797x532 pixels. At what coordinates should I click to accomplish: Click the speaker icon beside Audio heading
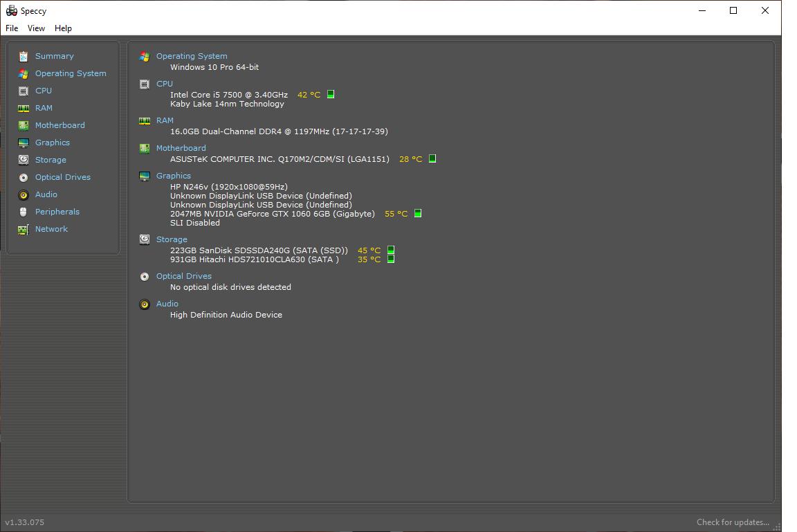[x=145, y=304]
